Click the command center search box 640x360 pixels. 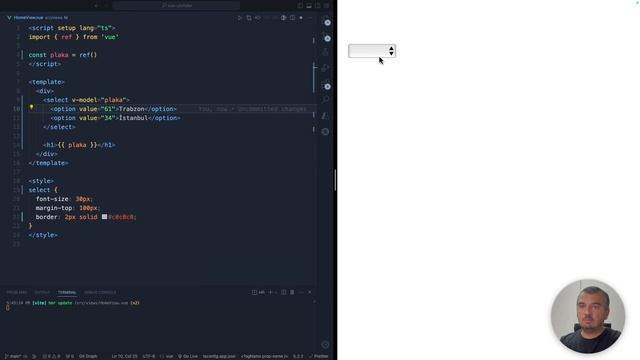pos(176,6)
